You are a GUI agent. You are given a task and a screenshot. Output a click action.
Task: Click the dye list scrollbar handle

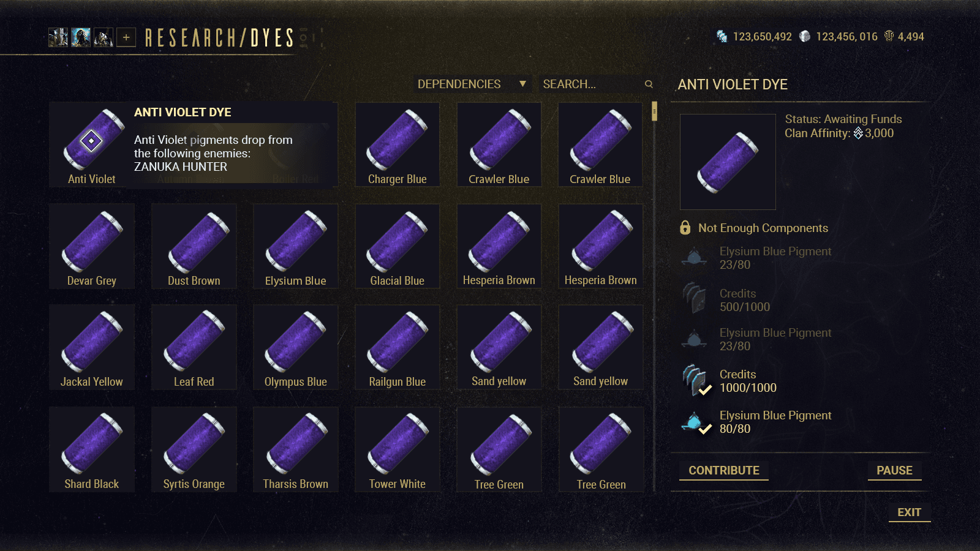pos(655,111)
